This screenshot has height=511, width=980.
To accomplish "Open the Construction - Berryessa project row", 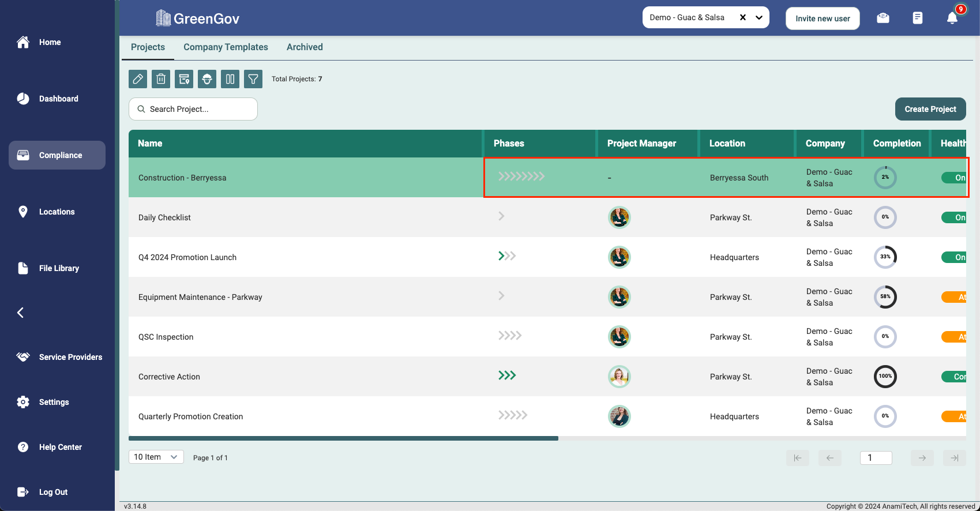I will (x=547, y=178).
